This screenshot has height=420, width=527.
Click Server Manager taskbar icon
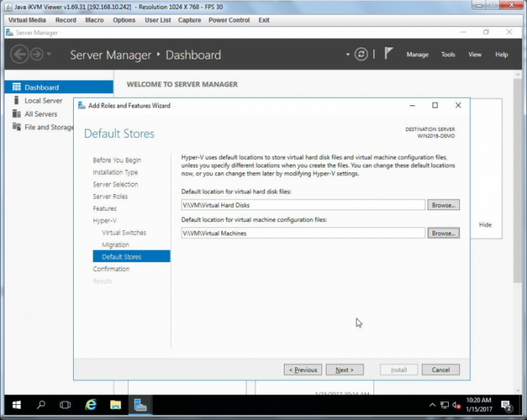[140, 405]
